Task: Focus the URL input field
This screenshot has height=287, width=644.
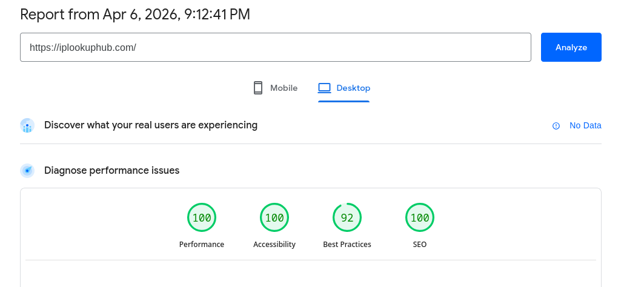Action: (276, 47)
